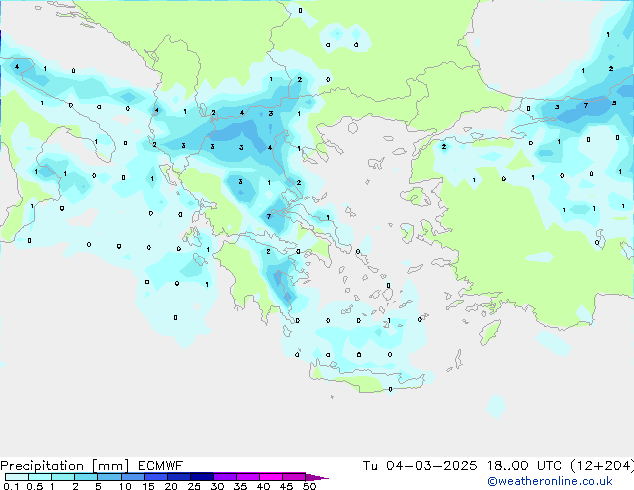
Task: Pick the 10–15 mm legend swatch
Action: 133,477
